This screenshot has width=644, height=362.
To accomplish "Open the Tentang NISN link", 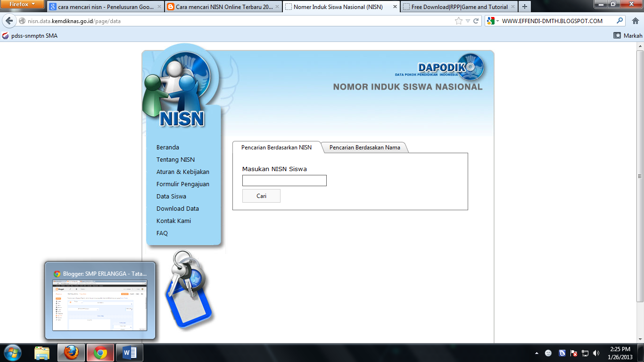I will coord(175,159).
